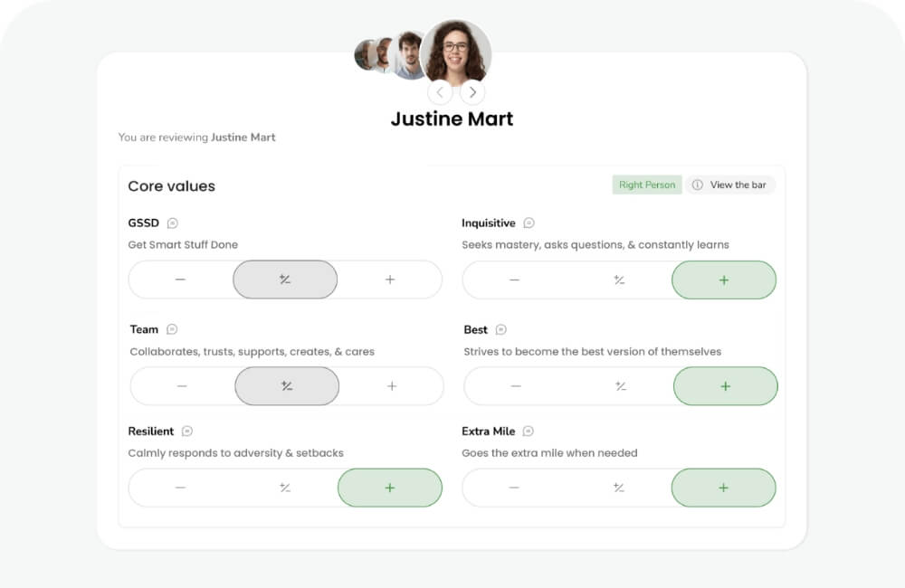Open the comment icon next to Team
The width and height of the screenshot is (905, 588).
point(172,329)
